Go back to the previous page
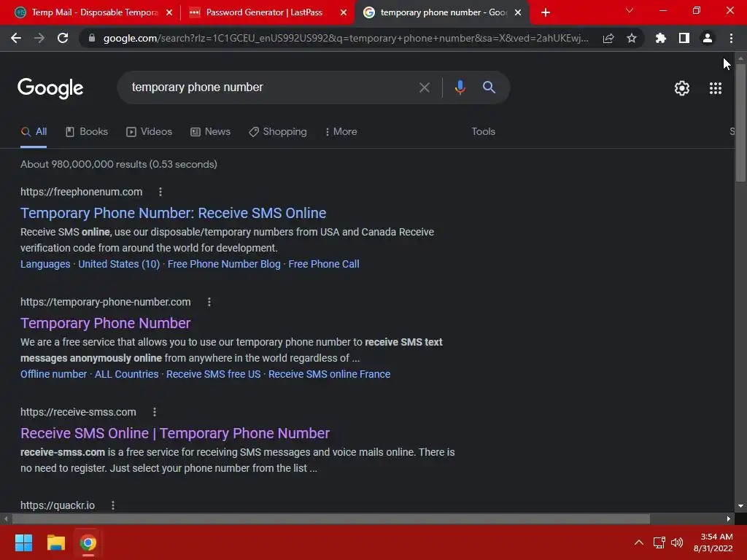The image size is (747, 560). (x=16, y=38)
